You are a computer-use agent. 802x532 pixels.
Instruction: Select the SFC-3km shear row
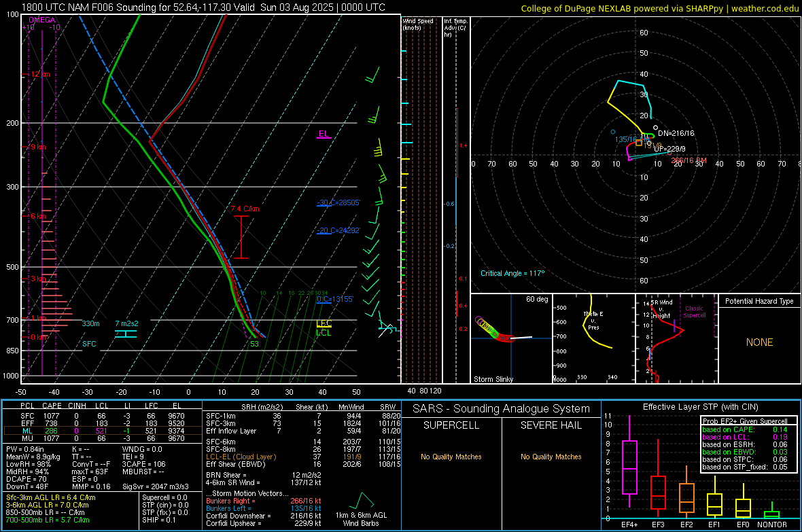pos(303,423)
